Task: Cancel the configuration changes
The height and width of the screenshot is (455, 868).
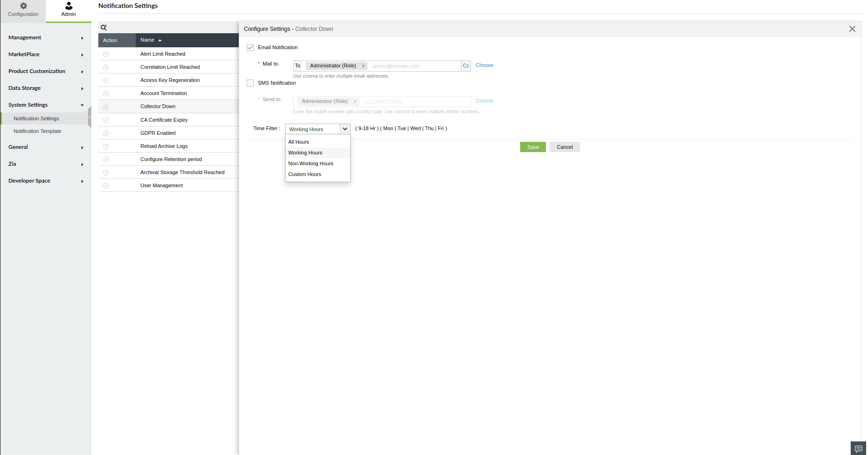Action: [x=565, y=147]
